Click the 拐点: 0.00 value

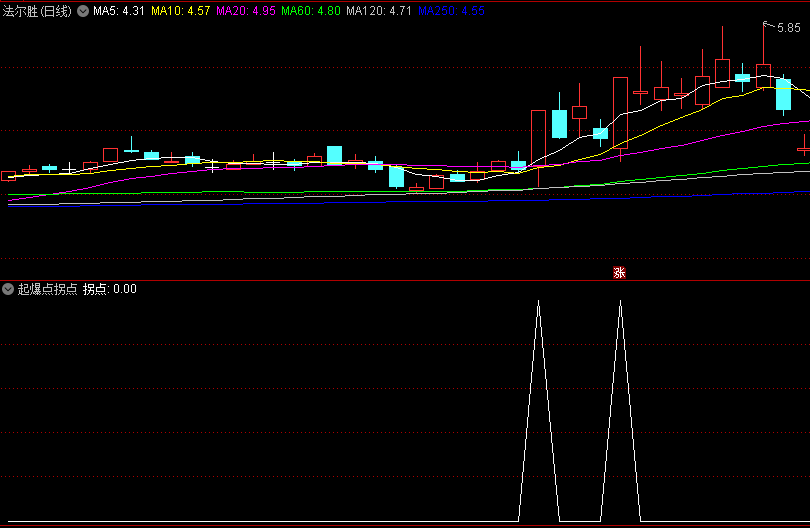[x=110, y=289]
